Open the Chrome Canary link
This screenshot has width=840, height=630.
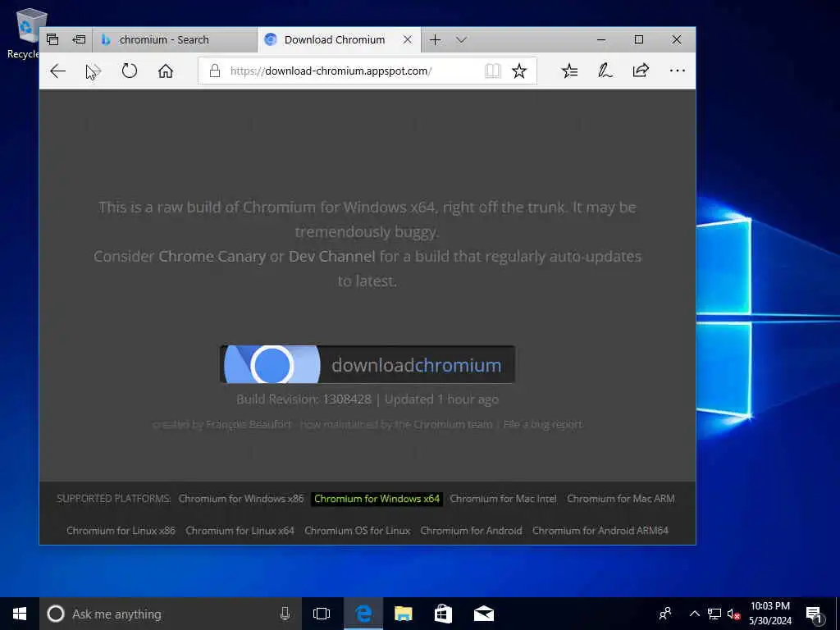pyautogui.click(x=212, y=257)
